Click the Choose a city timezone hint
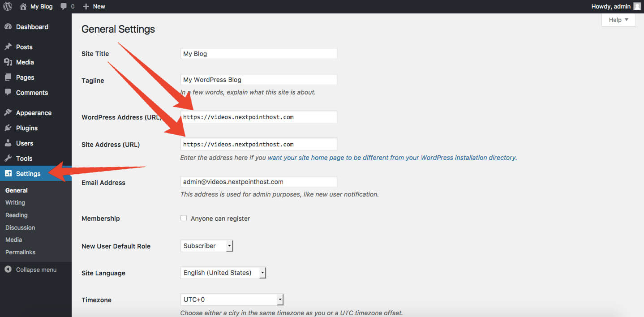 (292, 313)
